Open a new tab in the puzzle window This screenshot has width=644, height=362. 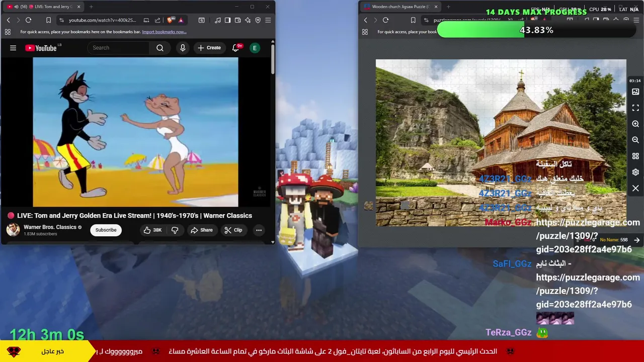click(x=448, y=7)
